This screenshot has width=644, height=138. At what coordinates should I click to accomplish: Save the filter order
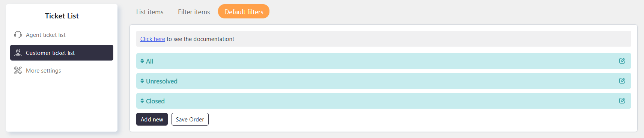[190, 119]
